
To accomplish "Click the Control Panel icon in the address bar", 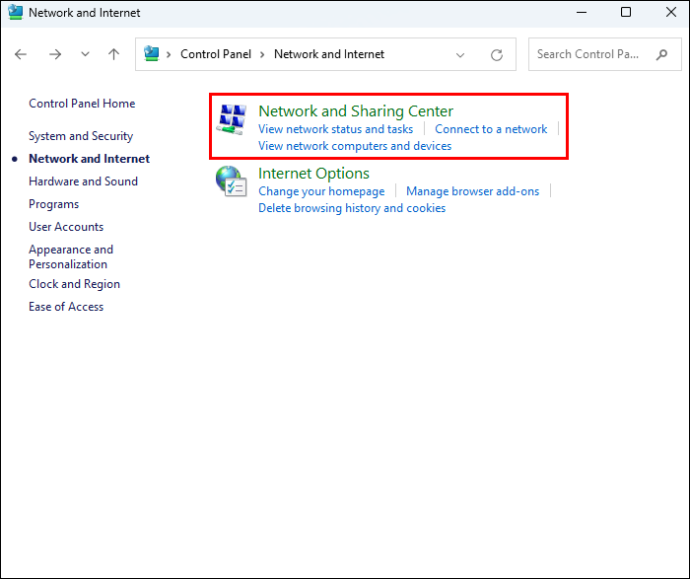I will click(x=151, y=54).
